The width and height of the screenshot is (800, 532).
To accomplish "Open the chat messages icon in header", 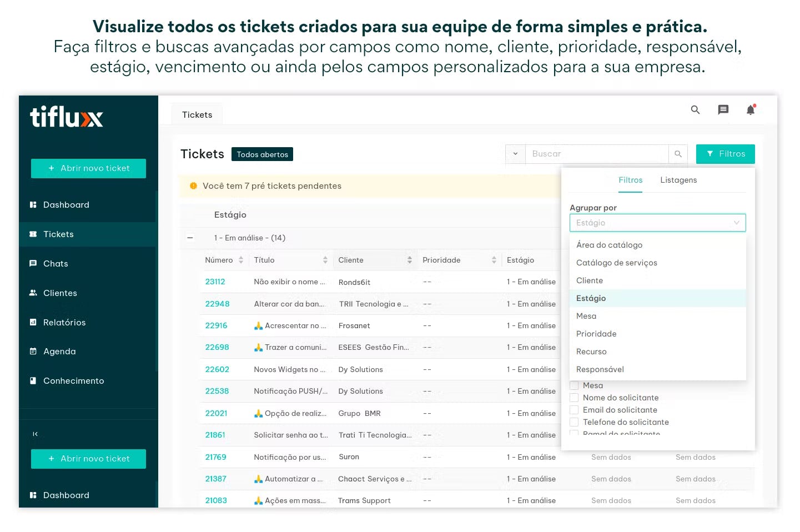I will [x=723, y=110].
